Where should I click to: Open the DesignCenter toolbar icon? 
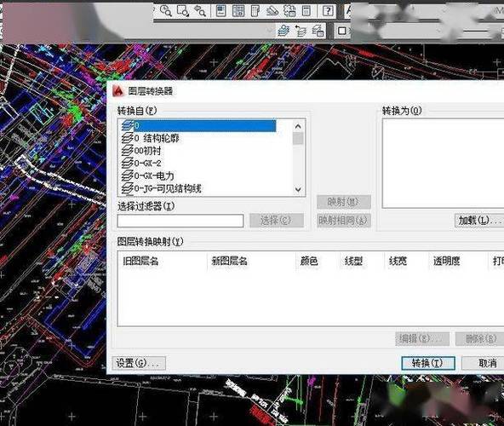(238, 11)
